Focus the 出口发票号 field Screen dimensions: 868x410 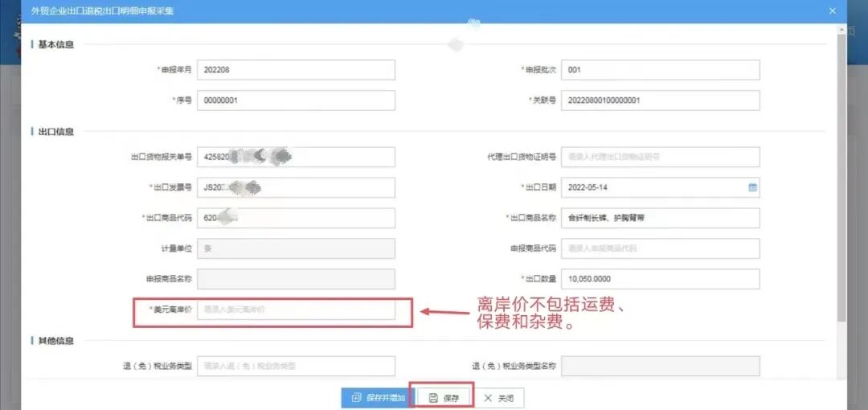296,187
